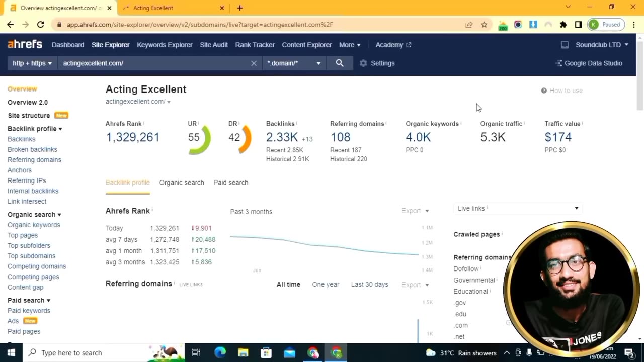Go to Site Audit in navigation
644x362 pixels.
coord(214,45)
